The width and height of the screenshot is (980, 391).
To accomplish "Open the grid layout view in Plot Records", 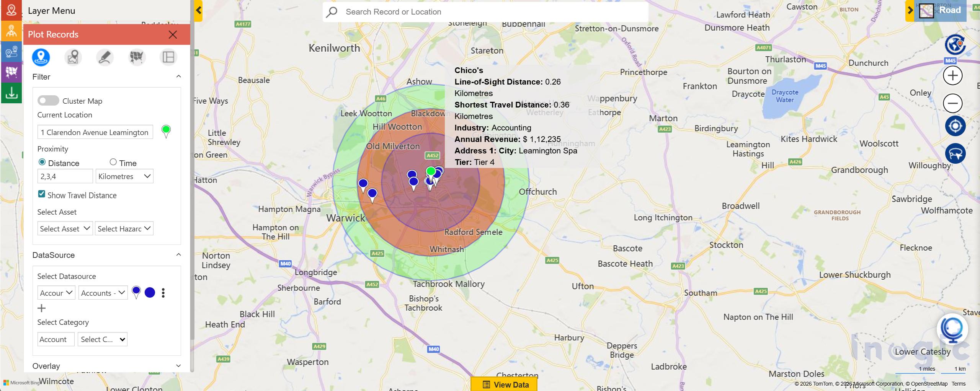I will (168, 57).
